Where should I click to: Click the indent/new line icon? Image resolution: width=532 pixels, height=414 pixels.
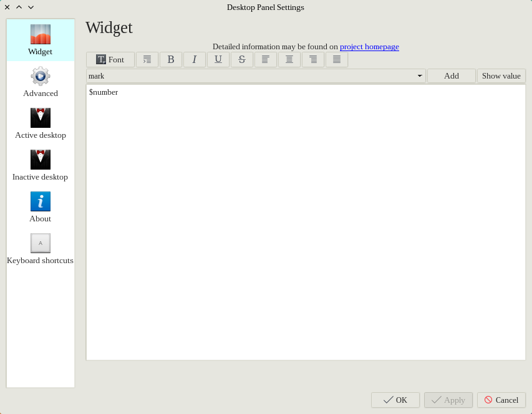point(147,60)
